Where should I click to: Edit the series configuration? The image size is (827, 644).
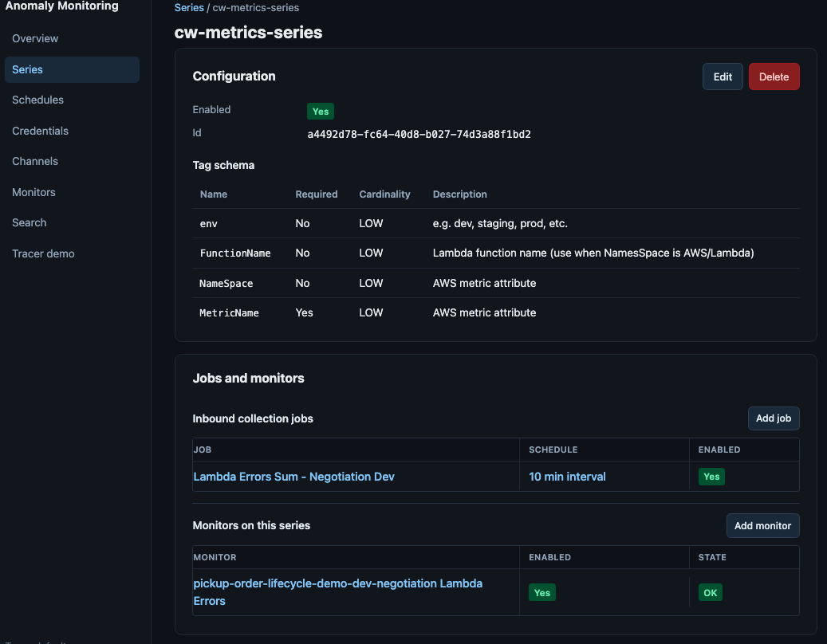[722, 77]
